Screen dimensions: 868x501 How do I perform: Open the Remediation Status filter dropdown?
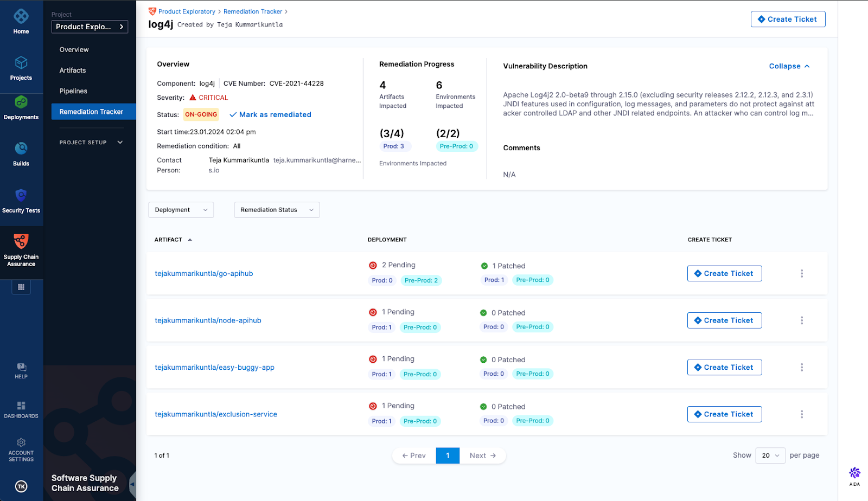click(276, 210)
